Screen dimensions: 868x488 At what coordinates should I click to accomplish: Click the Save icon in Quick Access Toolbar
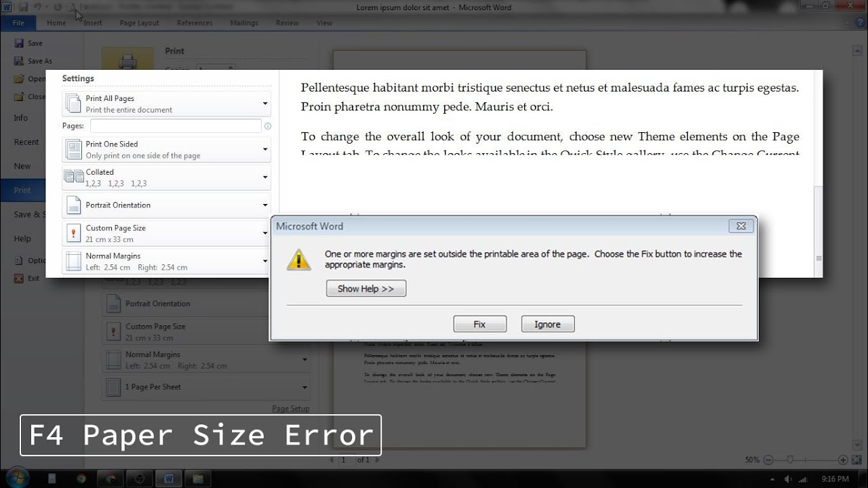pyautogui.click(x=23, y=7)
